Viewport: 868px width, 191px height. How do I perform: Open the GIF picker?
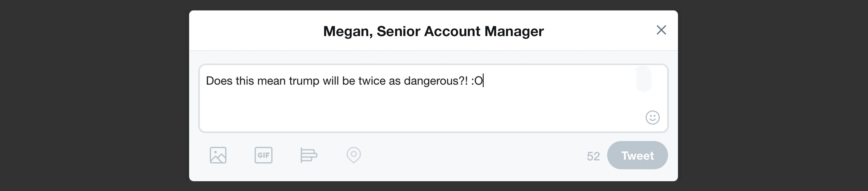pos(263,155)
